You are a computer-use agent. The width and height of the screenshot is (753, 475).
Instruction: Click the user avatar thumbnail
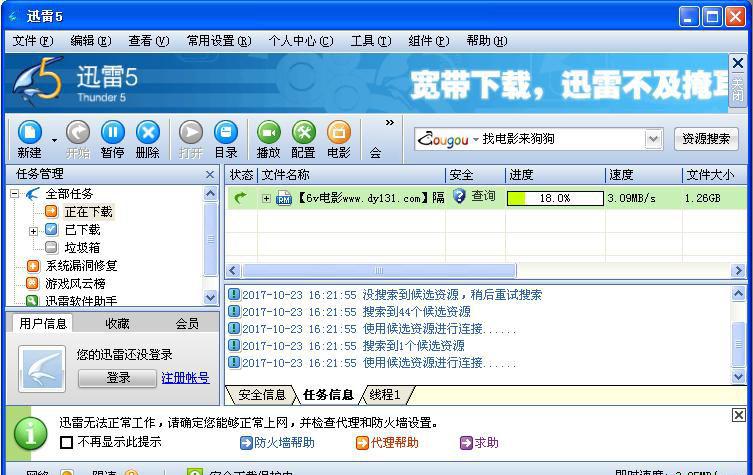(x=42, y=369)
